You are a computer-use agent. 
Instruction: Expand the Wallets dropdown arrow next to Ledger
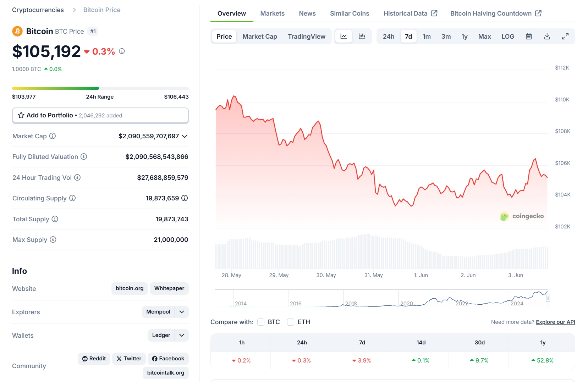(182, 335)
